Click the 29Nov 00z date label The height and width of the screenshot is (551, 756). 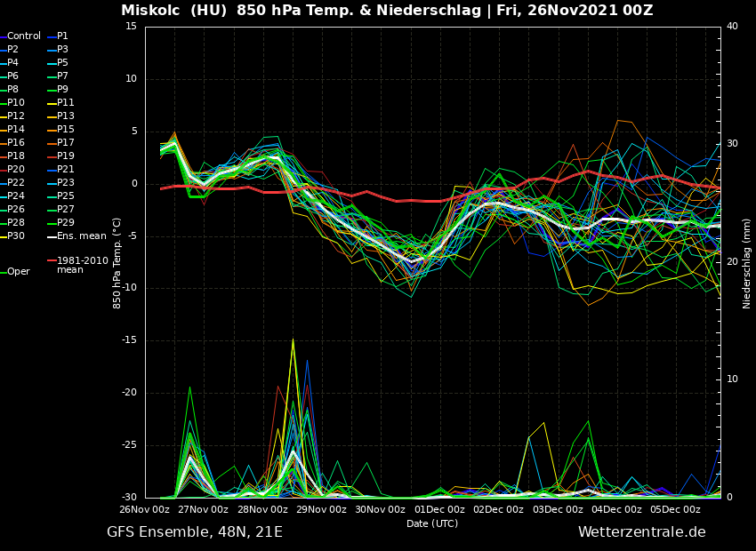click(x=321, y=510)
